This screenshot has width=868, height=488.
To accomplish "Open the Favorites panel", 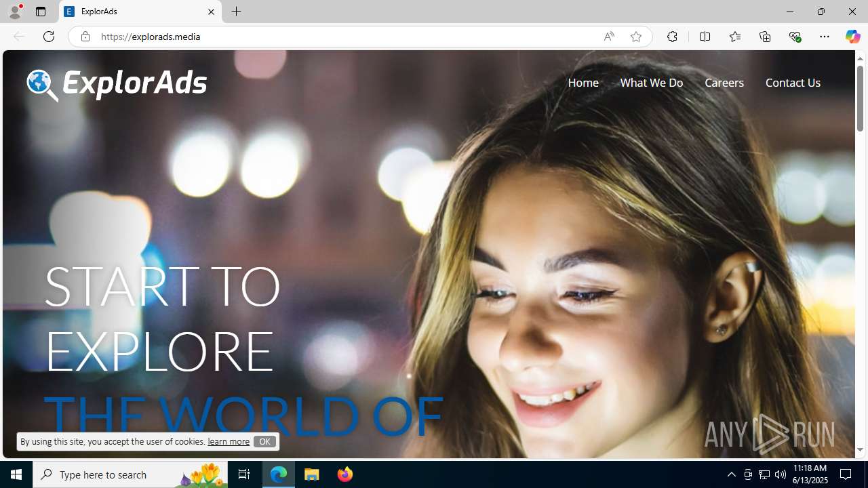I will (734, 37).
